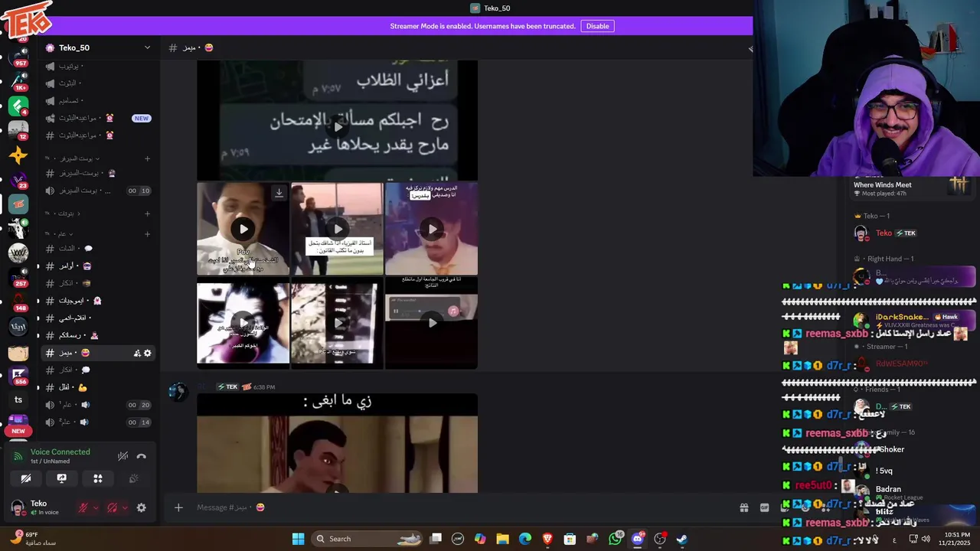Undeafen the headphones

[x=113, y=507]
